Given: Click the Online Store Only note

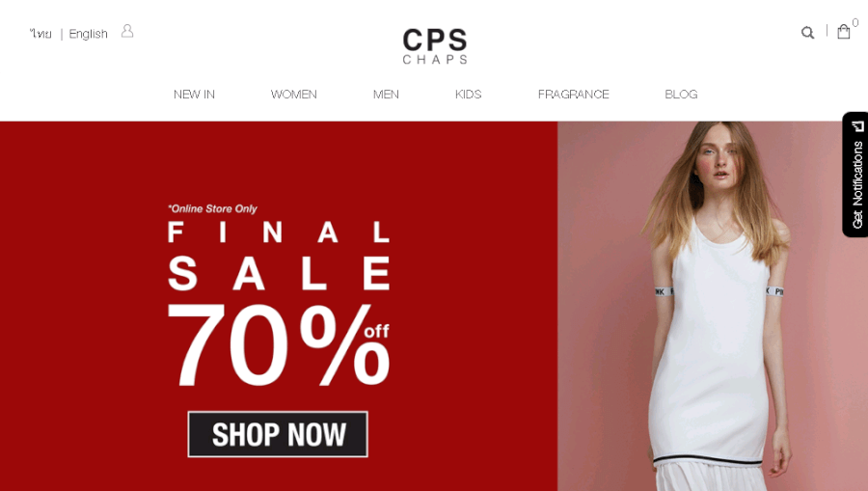Looking at the screenshot, I should [212, 208].
